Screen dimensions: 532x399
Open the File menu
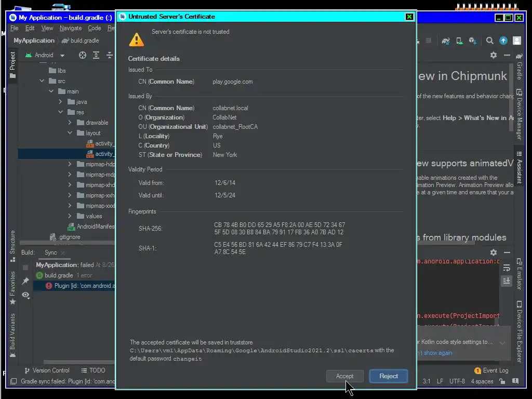pos(14,28)
